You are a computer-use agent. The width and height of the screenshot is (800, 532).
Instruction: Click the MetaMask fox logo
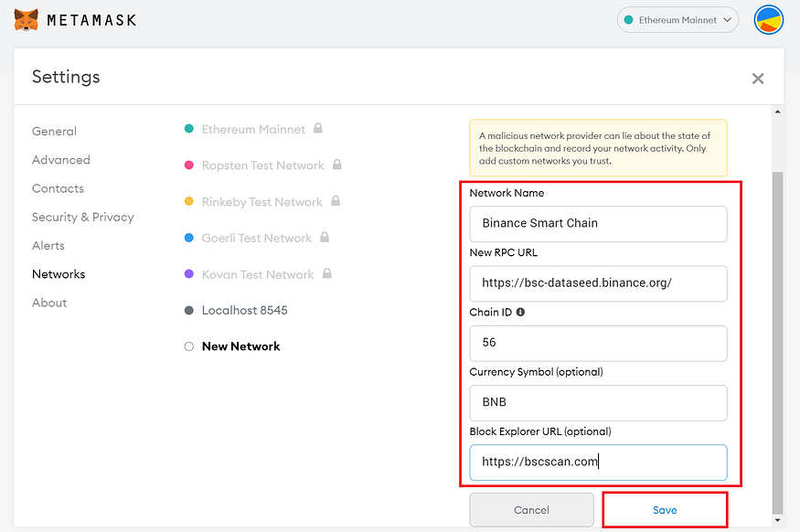pyautogui.click(x=26, y=20)
